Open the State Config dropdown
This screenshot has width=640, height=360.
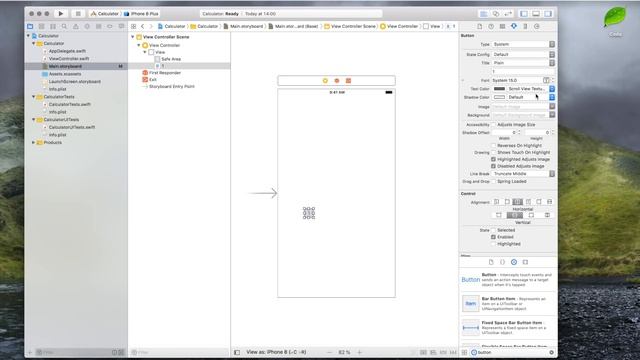pyautogui.click(x=523, y=54)
